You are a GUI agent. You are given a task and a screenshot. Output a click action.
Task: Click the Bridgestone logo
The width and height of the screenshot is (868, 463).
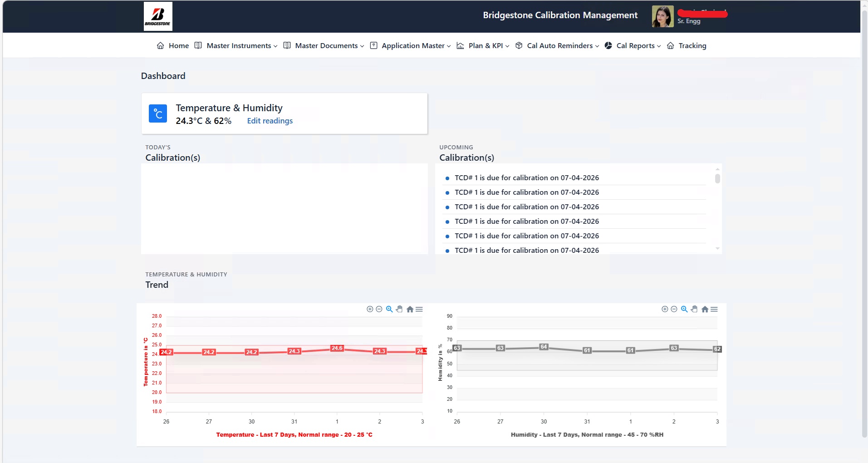pos(158,16)
